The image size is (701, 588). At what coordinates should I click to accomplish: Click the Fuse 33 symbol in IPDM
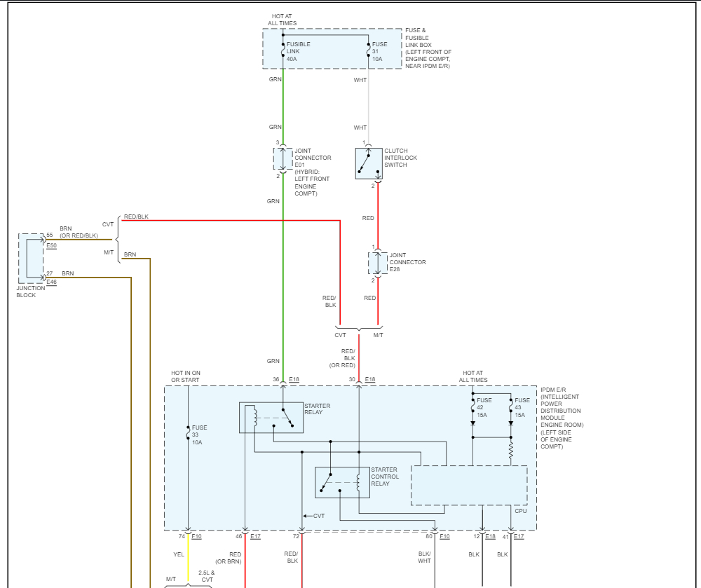188,433
